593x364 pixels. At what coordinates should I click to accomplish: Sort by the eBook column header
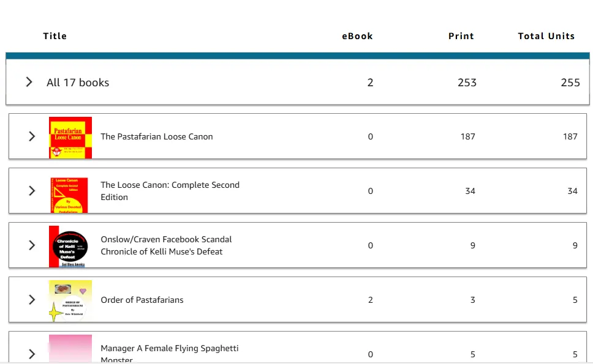(357, 36)
